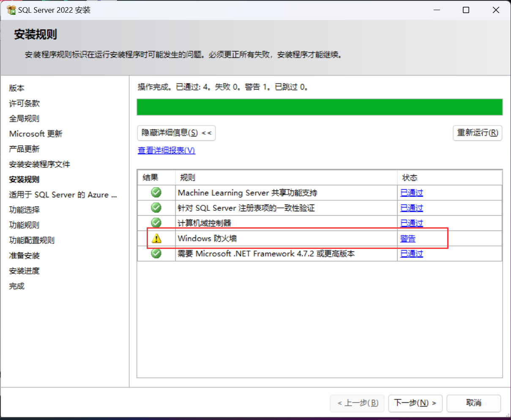Go to next step with 下一步(N) button

415,403
